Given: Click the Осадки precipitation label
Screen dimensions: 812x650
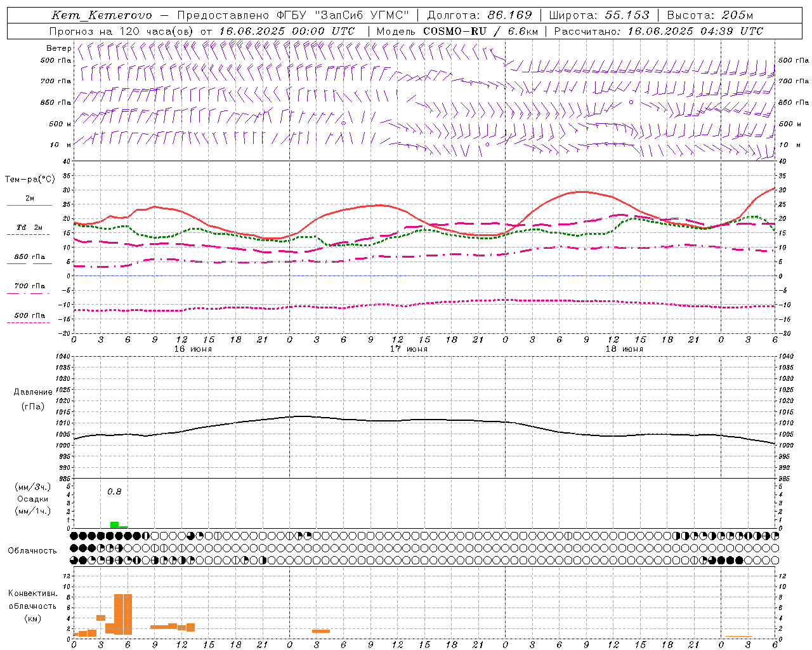Looking at the screenshot, I should point(33,499).
